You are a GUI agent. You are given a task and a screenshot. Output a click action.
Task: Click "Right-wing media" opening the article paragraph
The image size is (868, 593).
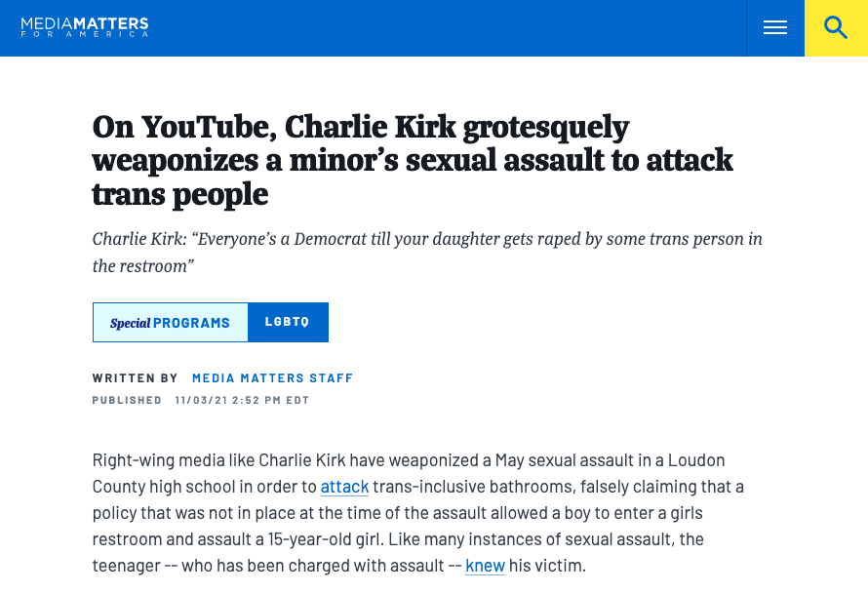click(x=151, y=460)
